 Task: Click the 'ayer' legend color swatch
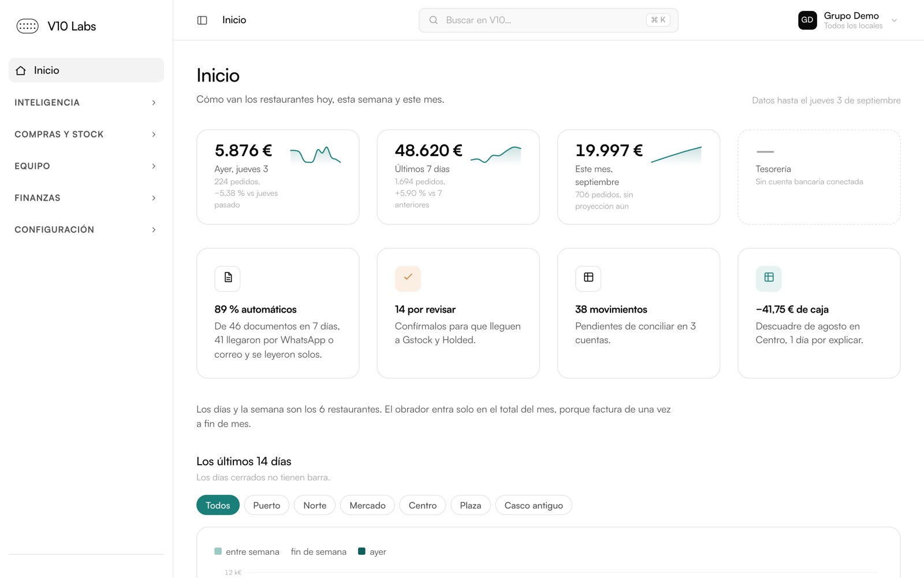[x=362, y=551]
